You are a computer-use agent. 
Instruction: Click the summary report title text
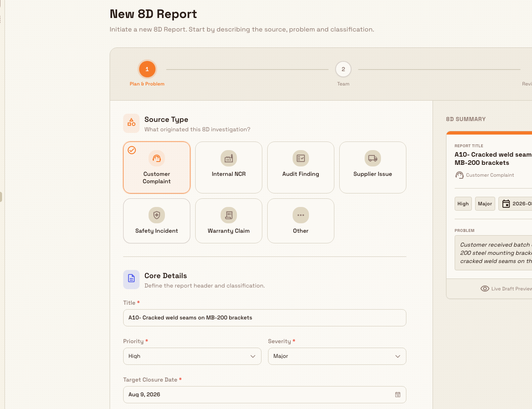[x=493, y=159]
